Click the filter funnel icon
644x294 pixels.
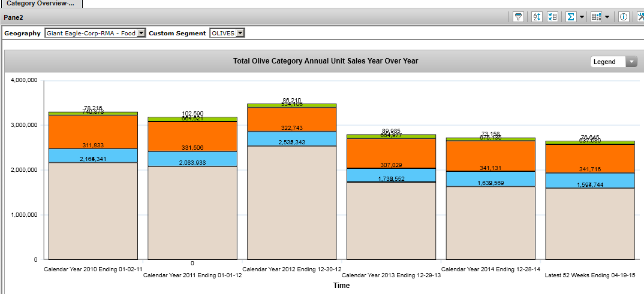click(519, 17)
